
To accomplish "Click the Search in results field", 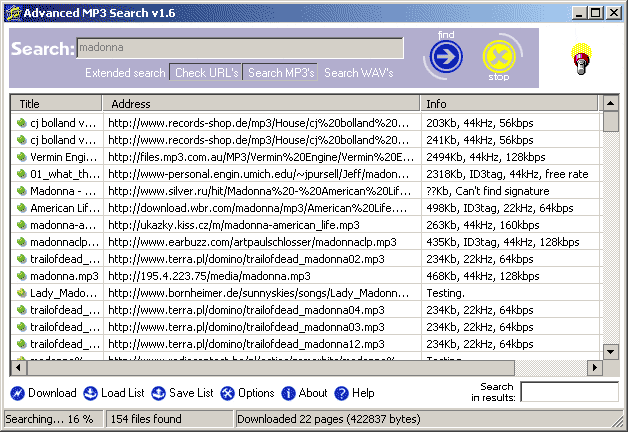I will click(569, 391).
